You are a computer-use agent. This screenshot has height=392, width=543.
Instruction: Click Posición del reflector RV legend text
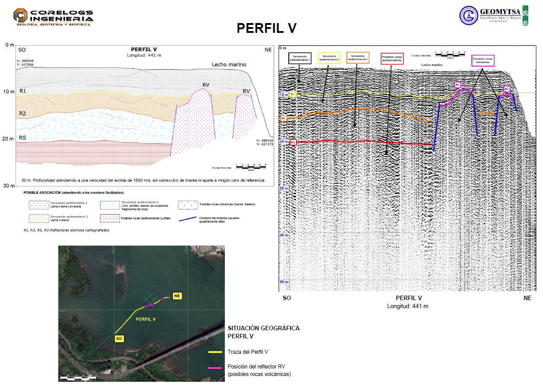259,371
